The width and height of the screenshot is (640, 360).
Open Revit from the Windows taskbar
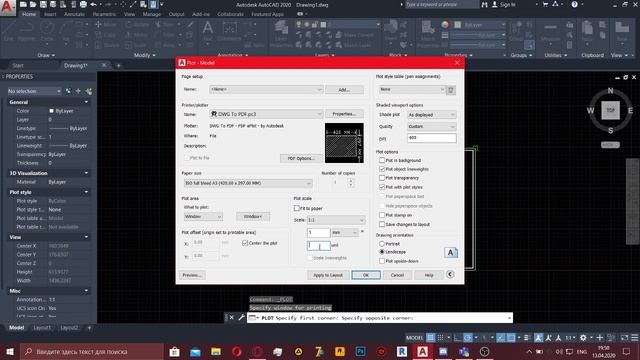tap(402, 351)
